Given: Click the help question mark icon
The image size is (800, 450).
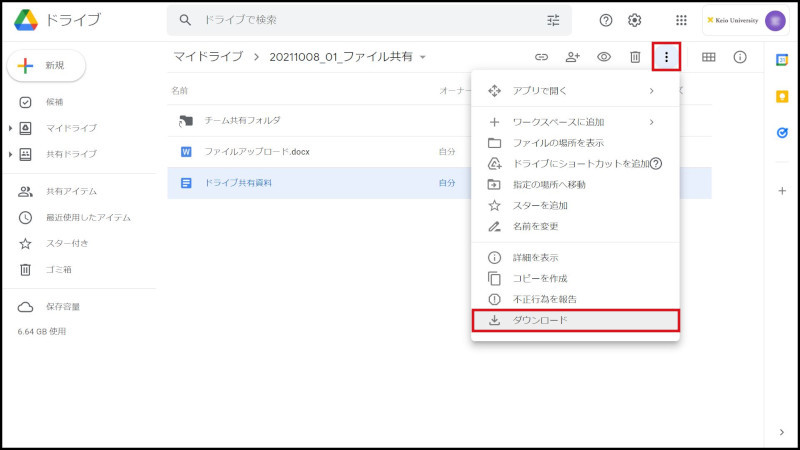Looking at the screenshot, I should click(x=605, y=20).
